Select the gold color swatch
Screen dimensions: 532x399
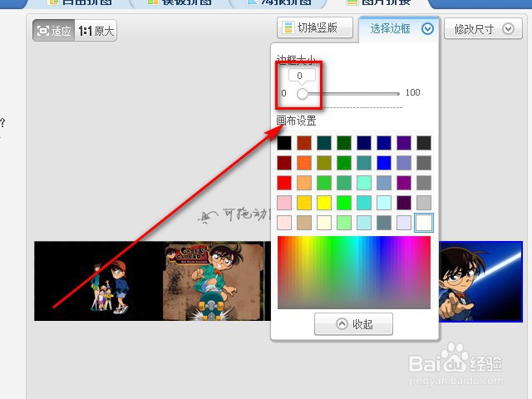click(x=304, y=203)
